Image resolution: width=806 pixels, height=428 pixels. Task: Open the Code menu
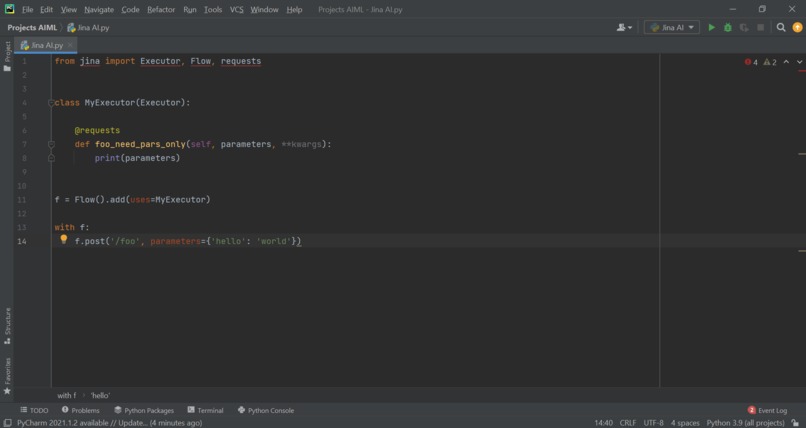tap(130, 9)
